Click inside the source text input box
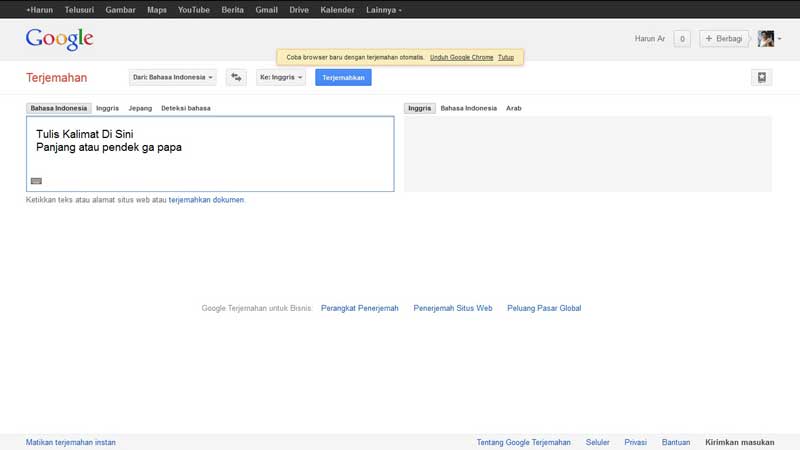 coord(210,154)
